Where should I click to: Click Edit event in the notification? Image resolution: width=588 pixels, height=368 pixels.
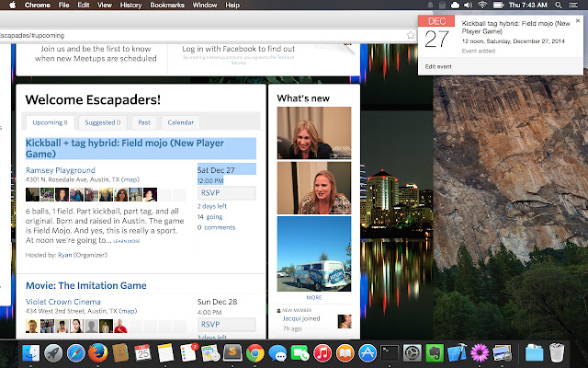(x=440, y=67)
